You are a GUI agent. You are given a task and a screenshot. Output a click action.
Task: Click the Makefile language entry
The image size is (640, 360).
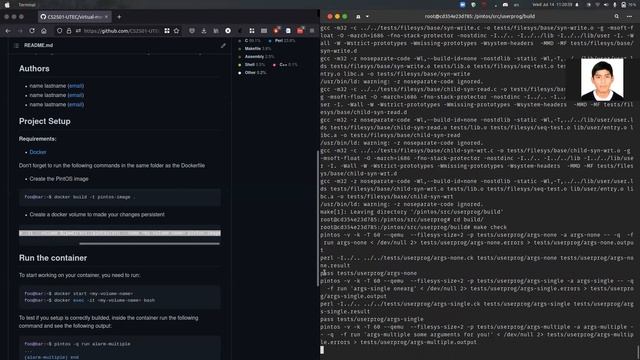point(255,49)
